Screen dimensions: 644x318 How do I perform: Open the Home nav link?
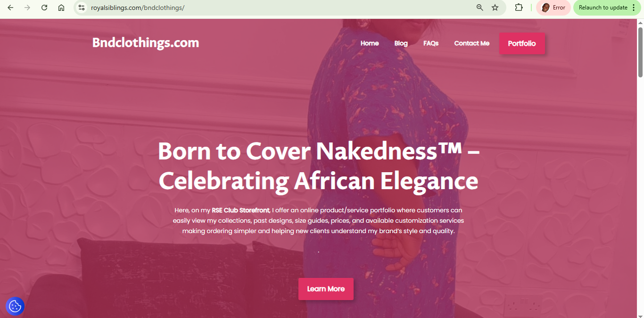click(x=370, y=43)
